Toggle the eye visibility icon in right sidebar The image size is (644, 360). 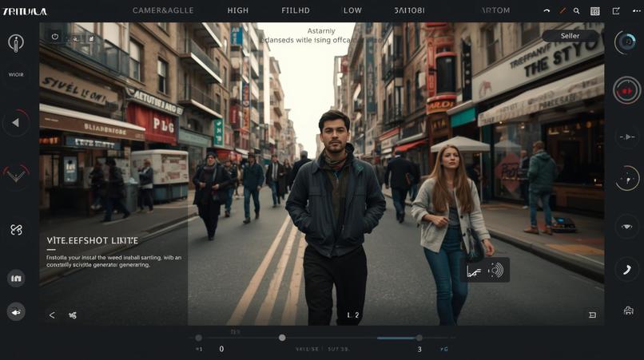point(626,227)
